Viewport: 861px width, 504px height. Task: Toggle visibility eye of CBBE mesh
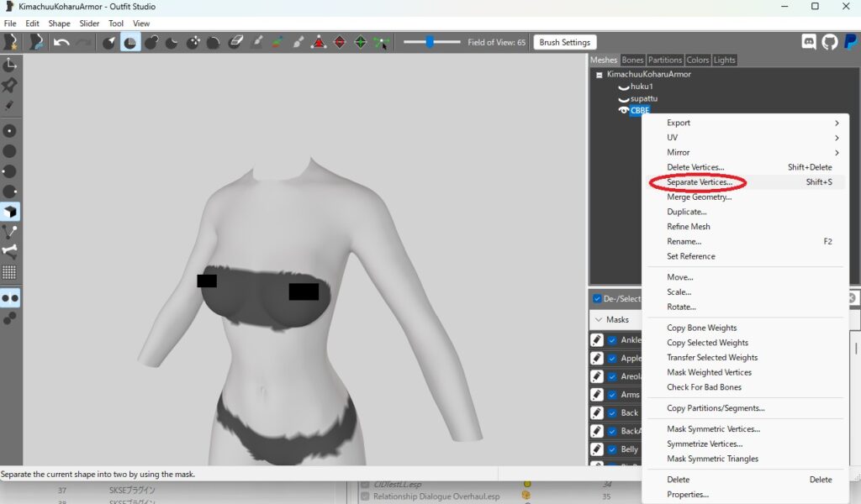click(x=623, y=110)
